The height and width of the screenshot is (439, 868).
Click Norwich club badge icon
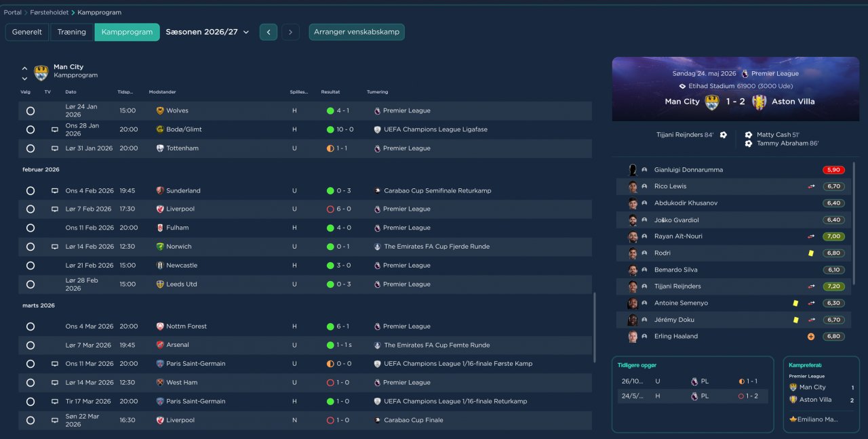point(160,247)
